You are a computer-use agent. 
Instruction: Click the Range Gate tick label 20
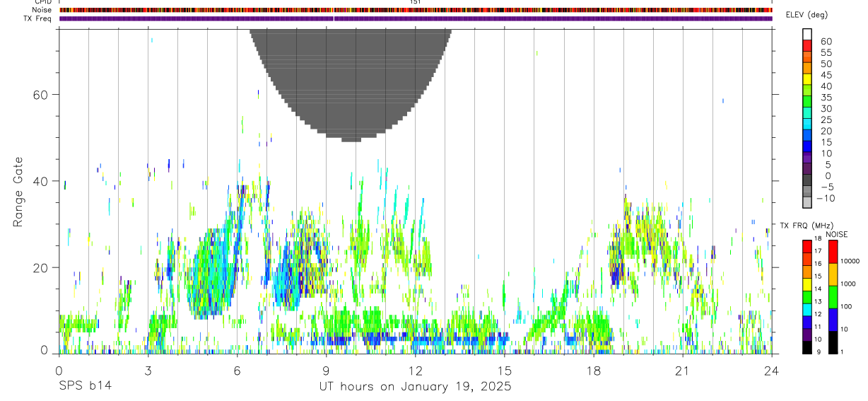(42, 267)
